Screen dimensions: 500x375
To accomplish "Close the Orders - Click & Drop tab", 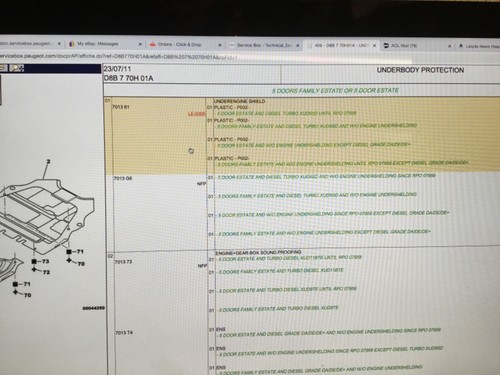I will (220, 45).
